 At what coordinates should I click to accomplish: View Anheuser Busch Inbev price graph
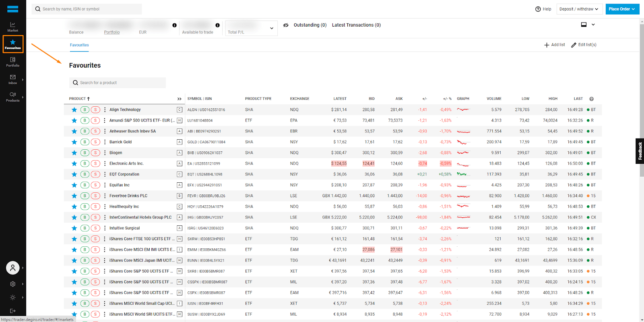(x=464, y=131)
